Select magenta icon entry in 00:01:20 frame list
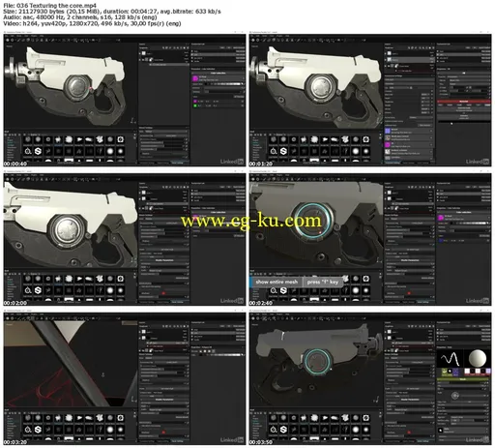Image resolution: width=495 pixels, height=448 pixels. pyautogui.click(x=388, y=144)
